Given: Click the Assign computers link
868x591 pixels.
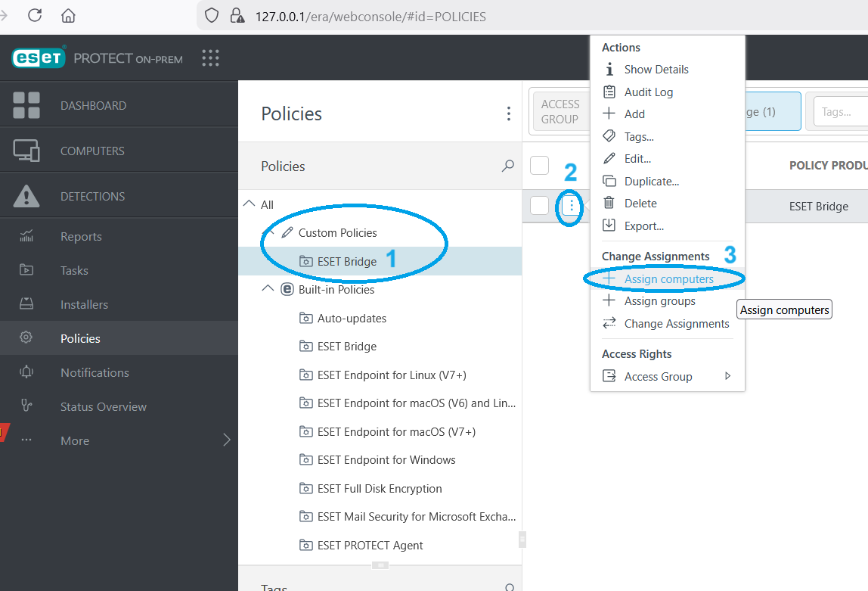Looking at the screenshot, I should 668,278.
